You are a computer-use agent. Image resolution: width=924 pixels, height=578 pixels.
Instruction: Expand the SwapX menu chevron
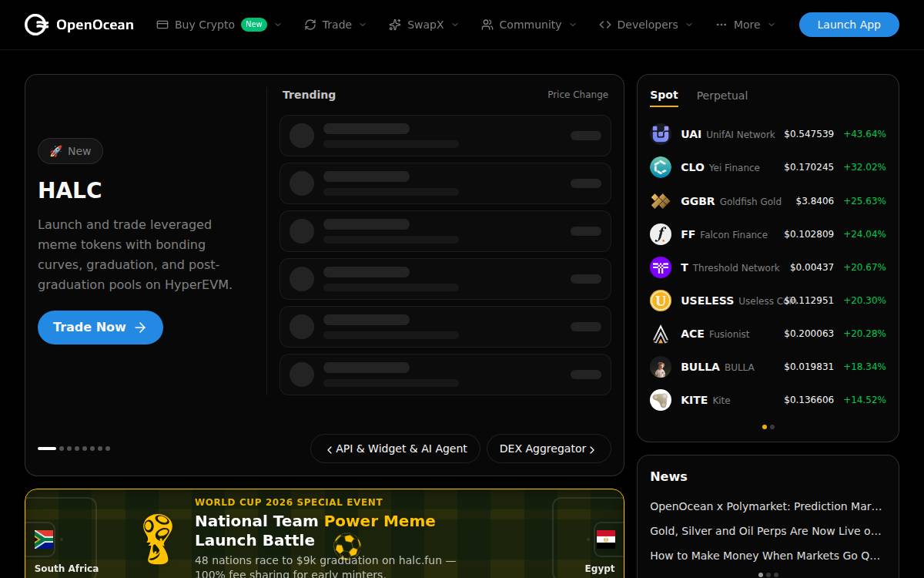[455, 25]
